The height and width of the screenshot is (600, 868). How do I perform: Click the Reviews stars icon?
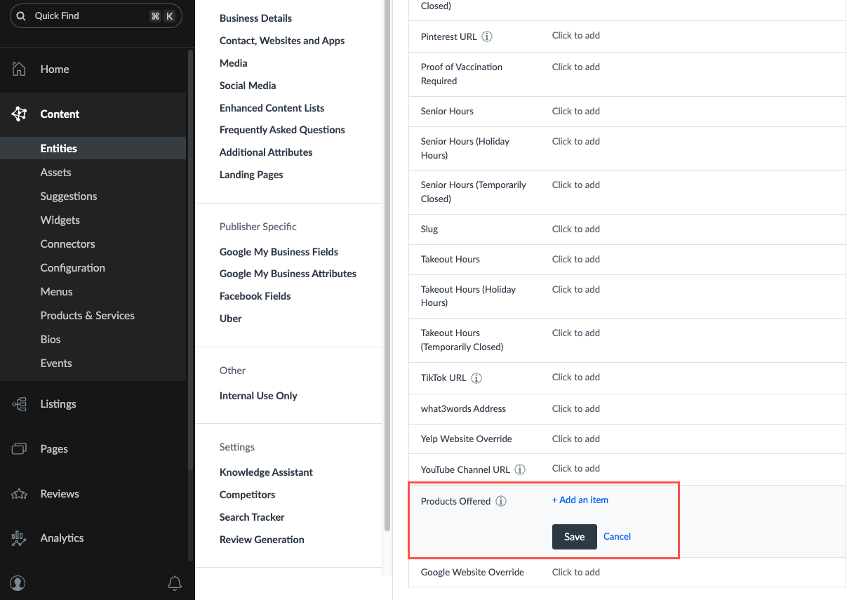19,494
